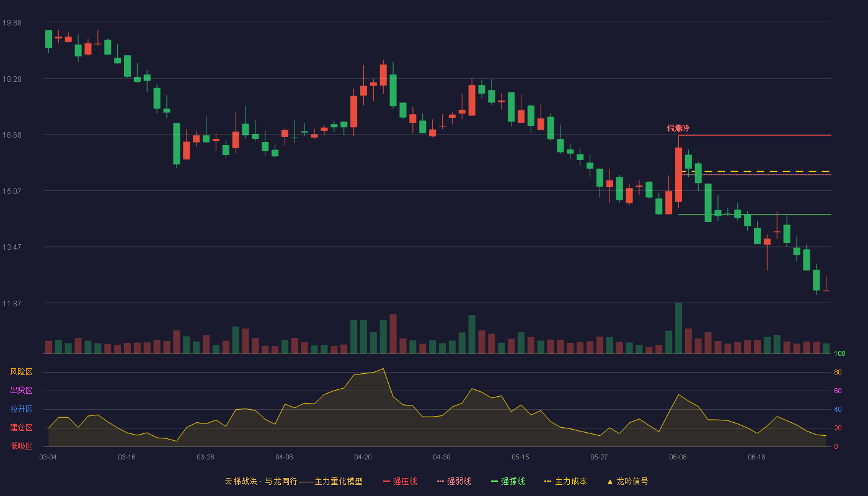Image resolution: width=868 pixels, height=496 pixels.
Task: Click the tallest volume bar above 06-08
Action: tap(678, 328)
